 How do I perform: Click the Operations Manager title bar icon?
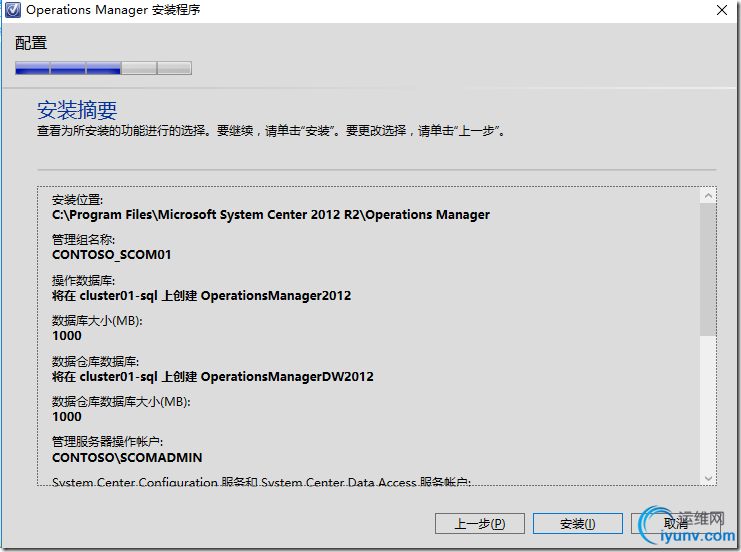click(x=13, y=9)
